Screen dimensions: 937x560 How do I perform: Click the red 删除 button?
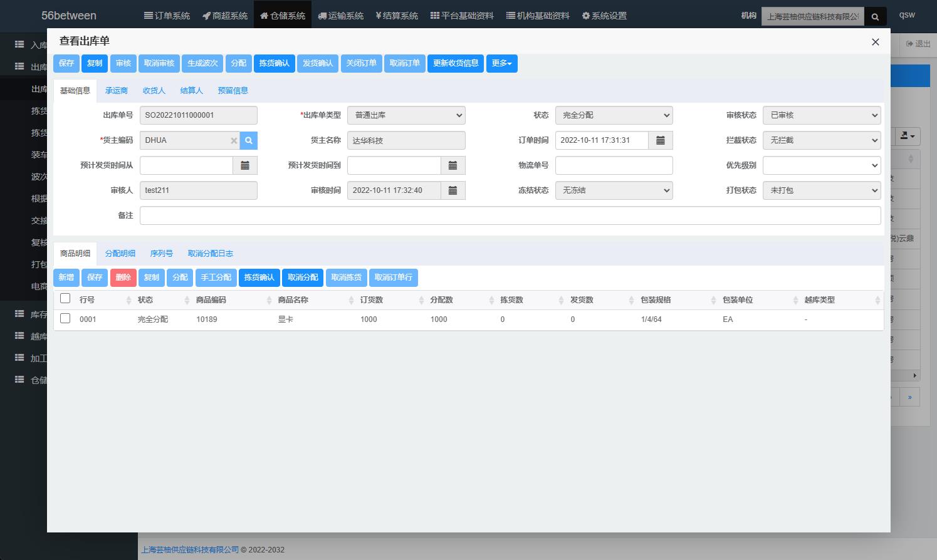[x=123, y=277]
